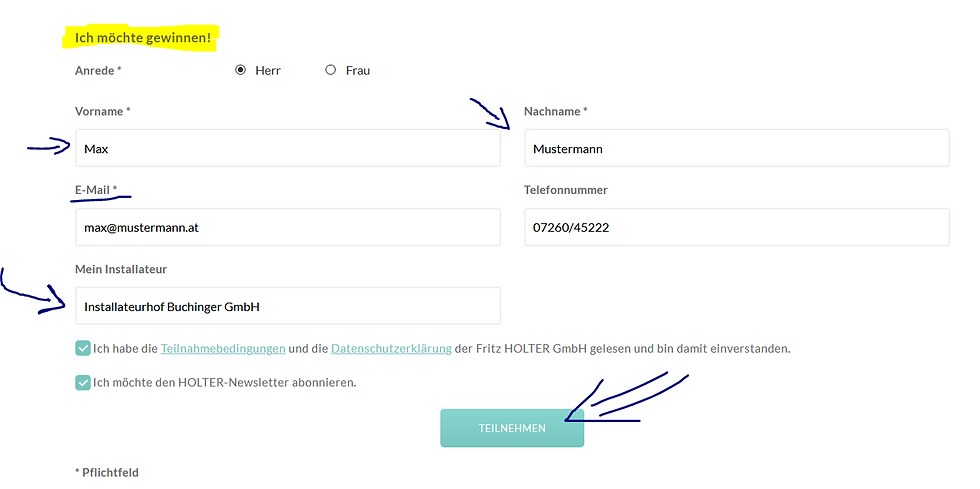980x489 pixels.
Task: Click the "* Pflichtfeld" note
Action: pyautogui.click(x=107, y=472)
